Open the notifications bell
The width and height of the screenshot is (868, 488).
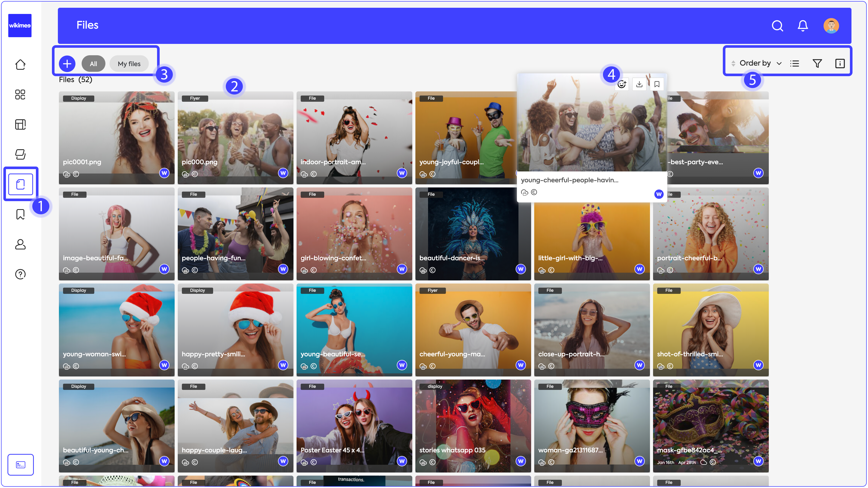(x=803, y=26)
